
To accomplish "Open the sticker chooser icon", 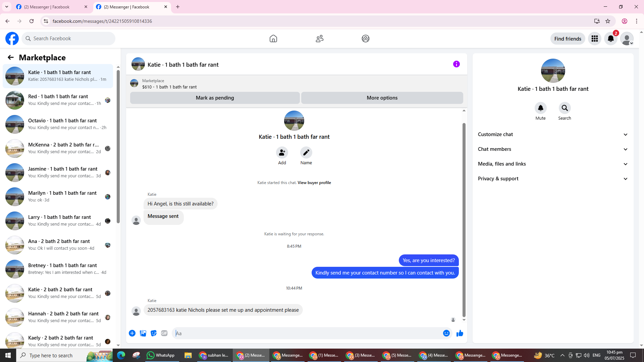I will click(154, 333).
